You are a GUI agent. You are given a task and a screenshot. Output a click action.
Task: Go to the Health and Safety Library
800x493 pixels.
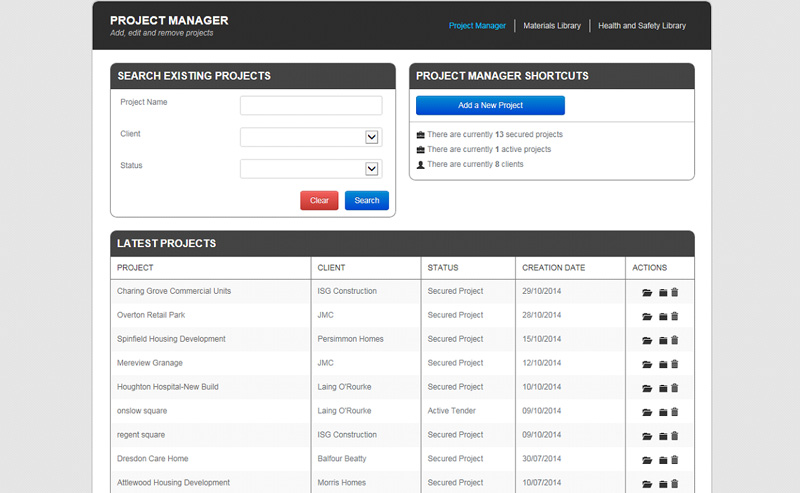tap(642, 26)
